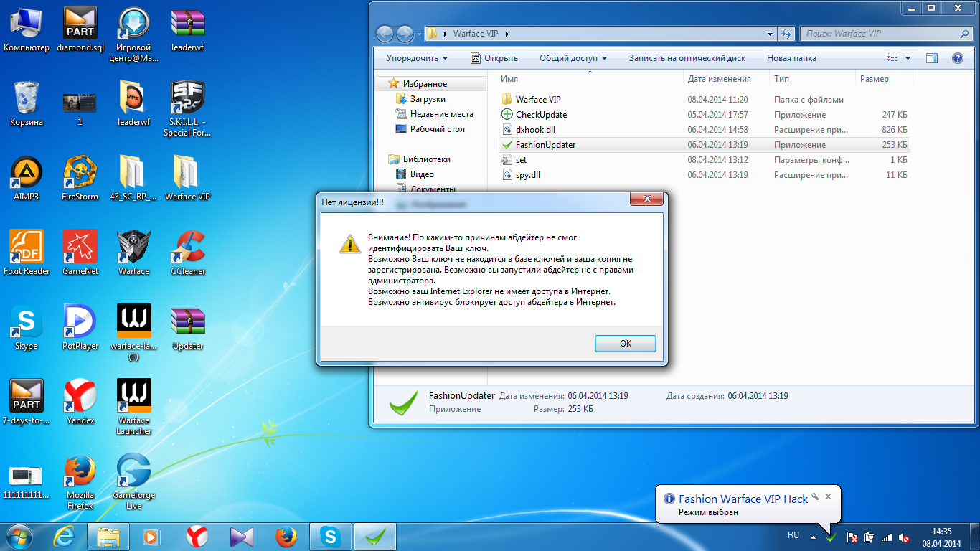Open Общий доступ dropdown

573,58
